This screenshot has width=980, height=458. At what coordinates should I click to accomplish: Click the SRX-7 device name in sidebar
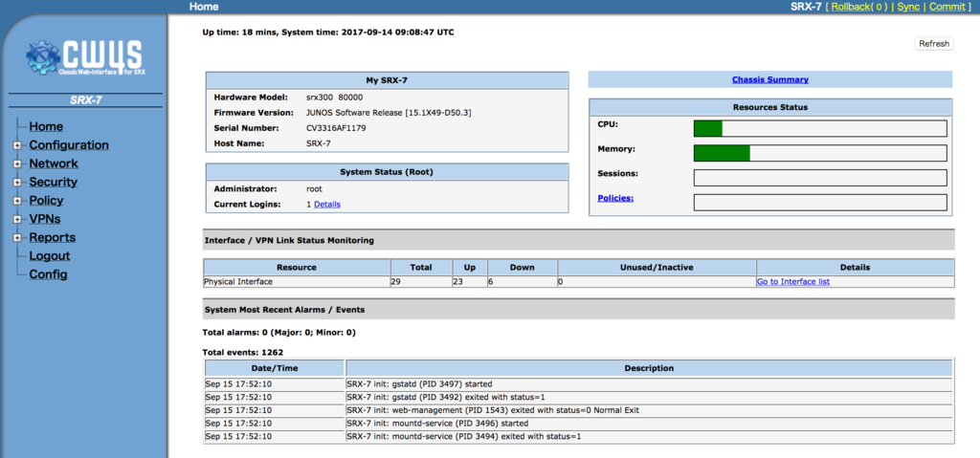click(85, 100)
